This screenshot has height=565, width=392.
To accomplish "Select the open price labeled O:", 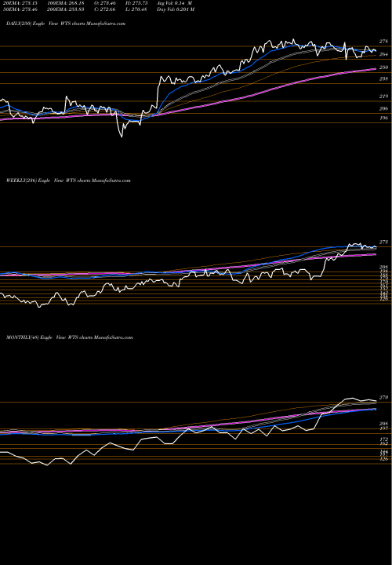I will 106,2.
